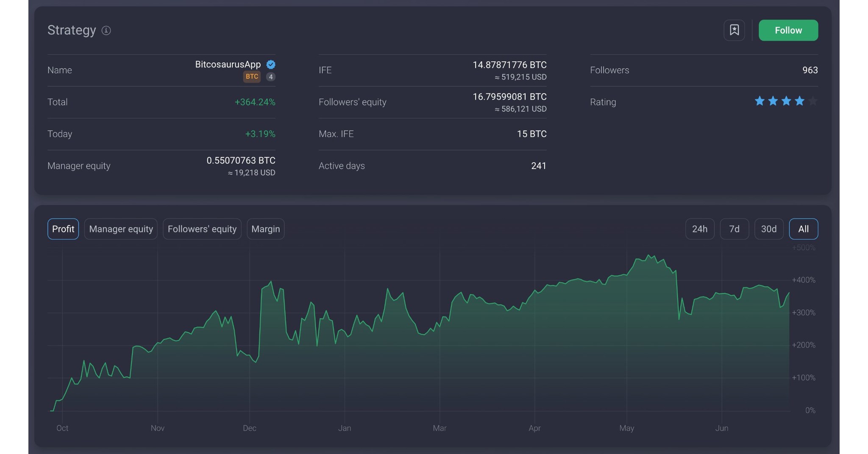Viewport: 868px width, 454px height.
Task: View the 24h chart range
Action: coord(700,229)
